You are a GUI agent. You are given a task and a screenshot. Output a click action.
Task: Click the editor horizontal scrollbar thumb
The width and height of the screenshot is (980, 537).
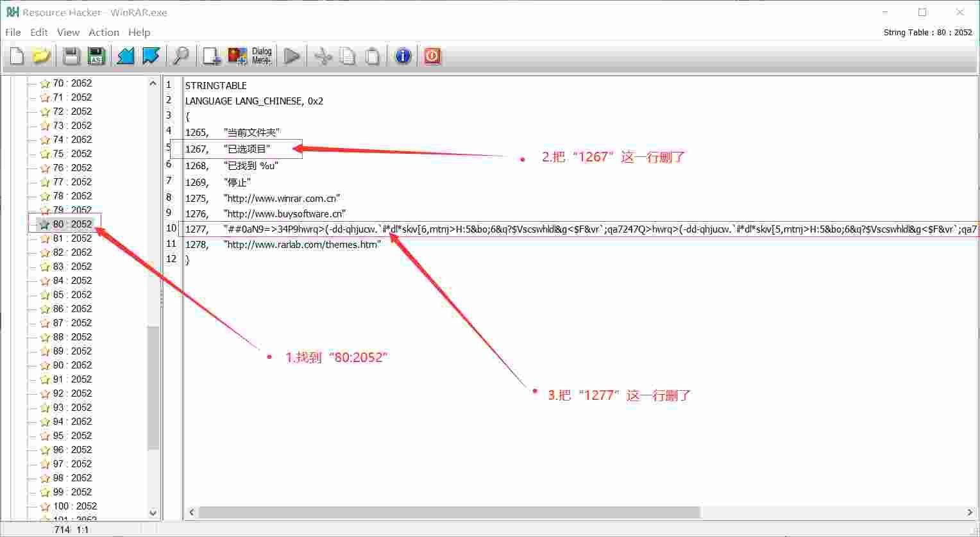(449, 513)
